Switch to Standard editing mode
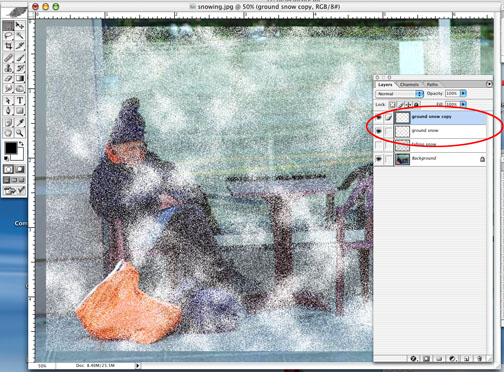The height and width of the screenshot is (372, 504). coord(8,169)
